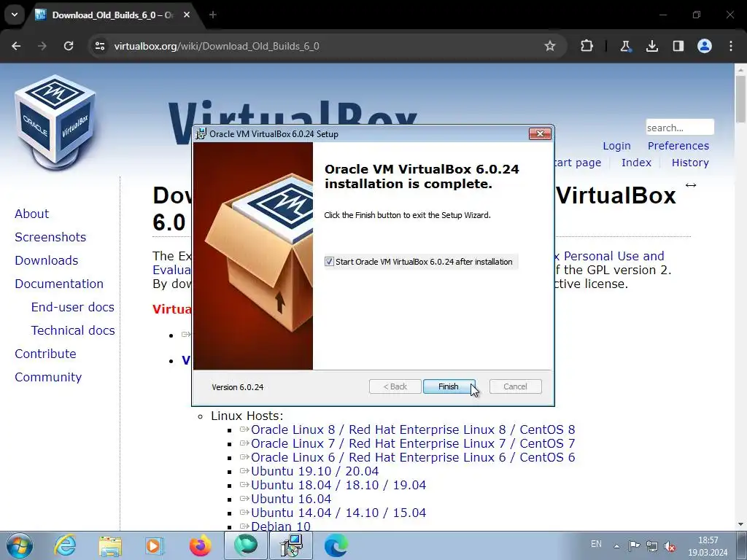Open Screenshots in sidebar
Screen dimensions: 747x560
click(50, 237)
